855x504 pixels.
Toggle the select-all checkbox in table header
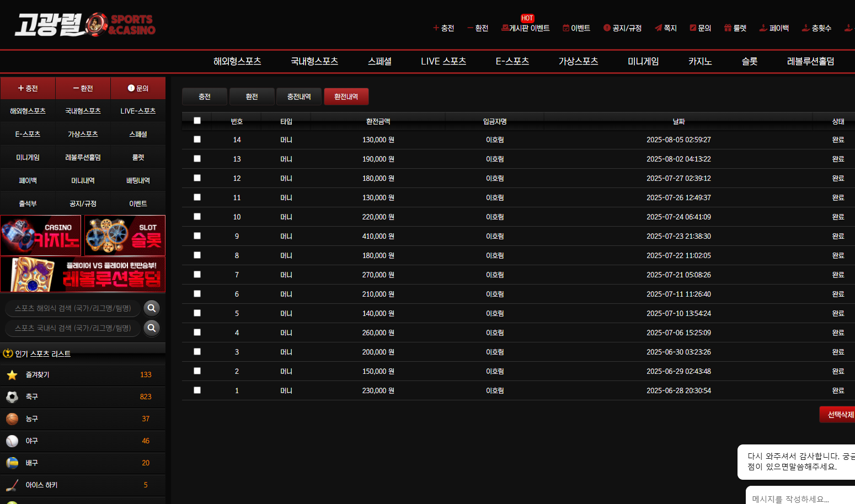[197, 121]
